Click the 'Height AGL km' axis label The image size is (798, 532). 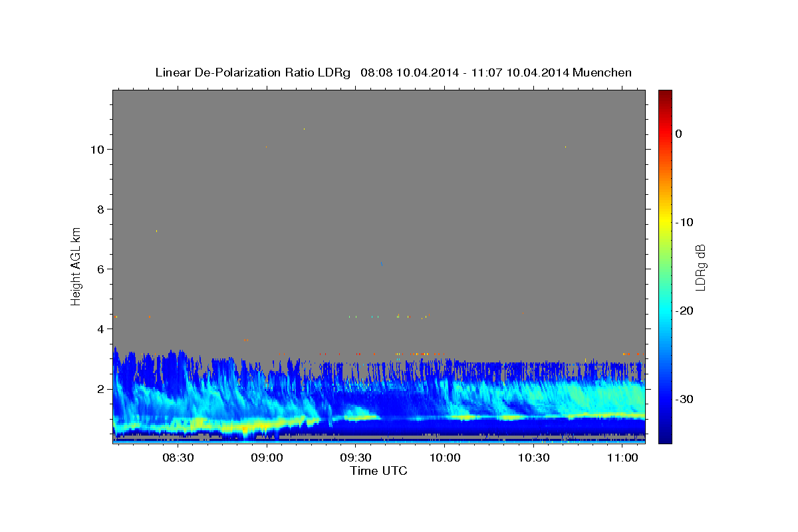(x=76, y=266)
